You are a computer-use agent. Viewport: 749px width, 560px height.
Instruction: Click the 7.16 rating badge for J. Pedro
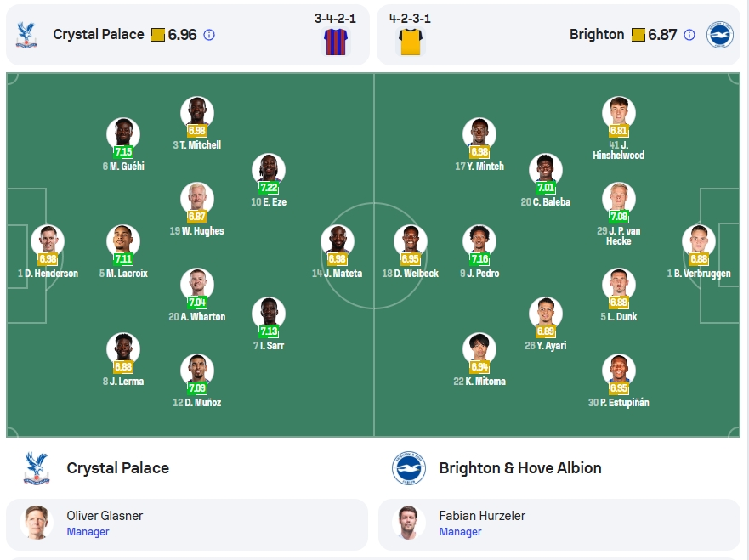point(479,259)
